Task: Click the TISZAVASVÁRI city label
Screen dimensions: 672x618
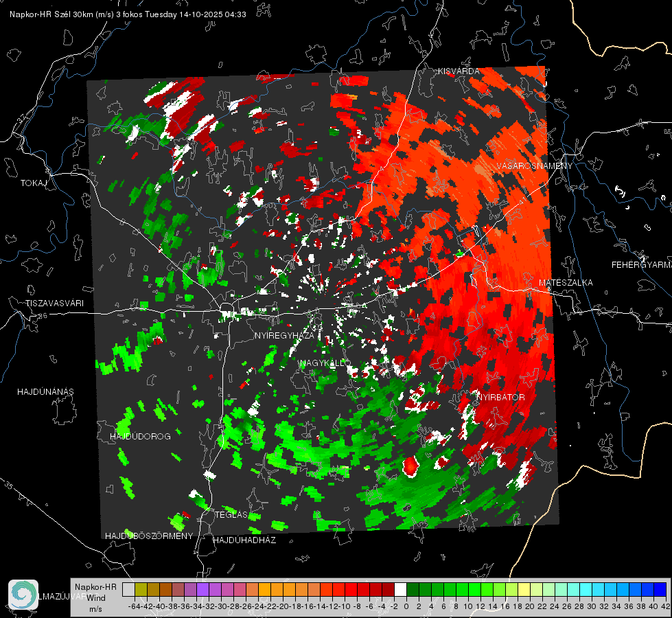Action: point(54,304)
